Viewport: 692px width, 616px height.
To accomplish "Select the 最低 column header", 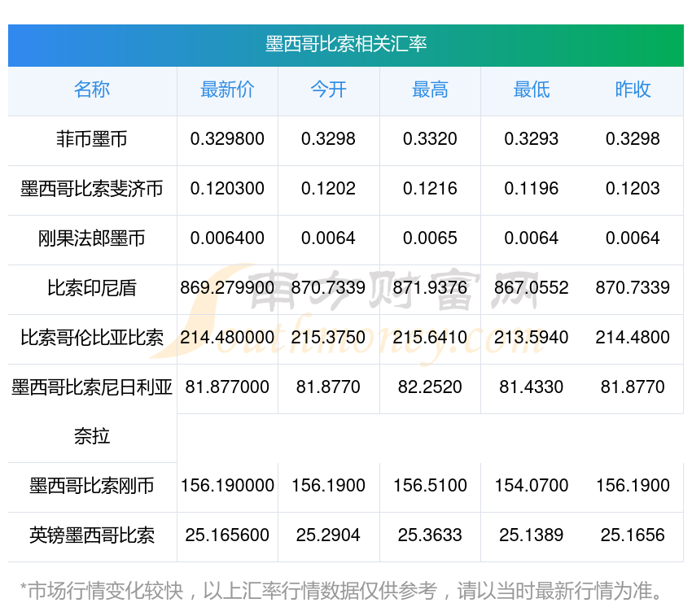I will pyautogui.click(x=532, y=90).
